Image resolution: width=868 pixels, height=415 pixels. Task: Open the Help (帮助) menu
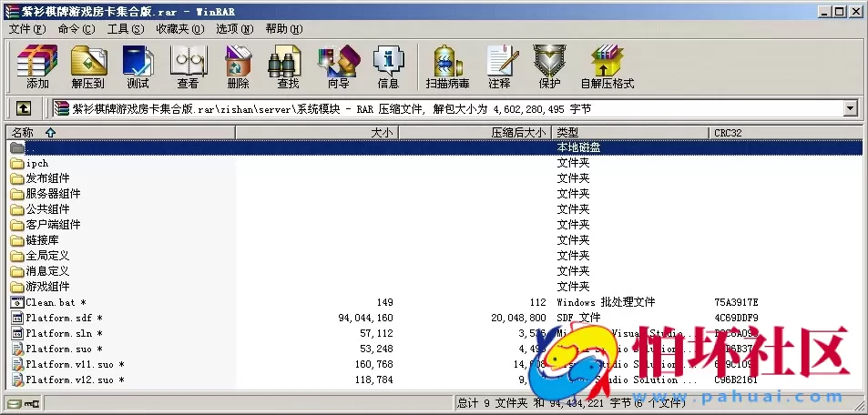click(x=284, y=29)
